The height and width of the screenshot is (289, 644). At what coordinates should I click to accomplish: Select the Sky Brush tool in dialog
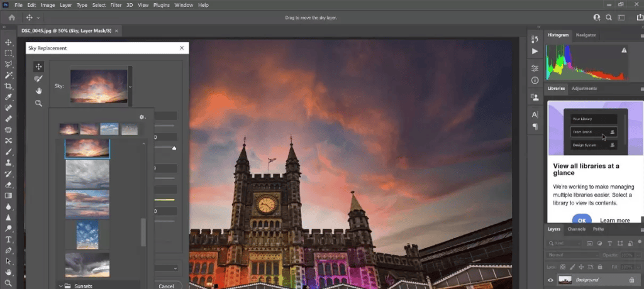[38, 79]
